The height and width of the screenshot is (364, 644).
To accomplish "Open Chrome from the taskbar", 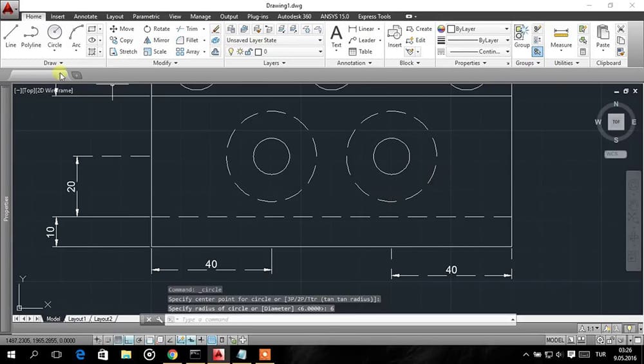I will point(173,354).
